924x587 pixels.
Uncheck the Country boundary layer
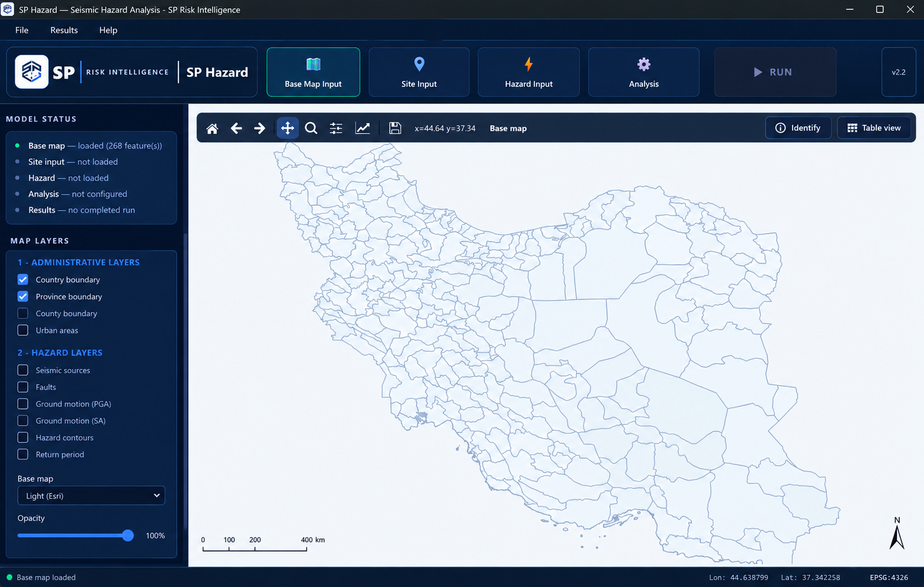(23, 279)
